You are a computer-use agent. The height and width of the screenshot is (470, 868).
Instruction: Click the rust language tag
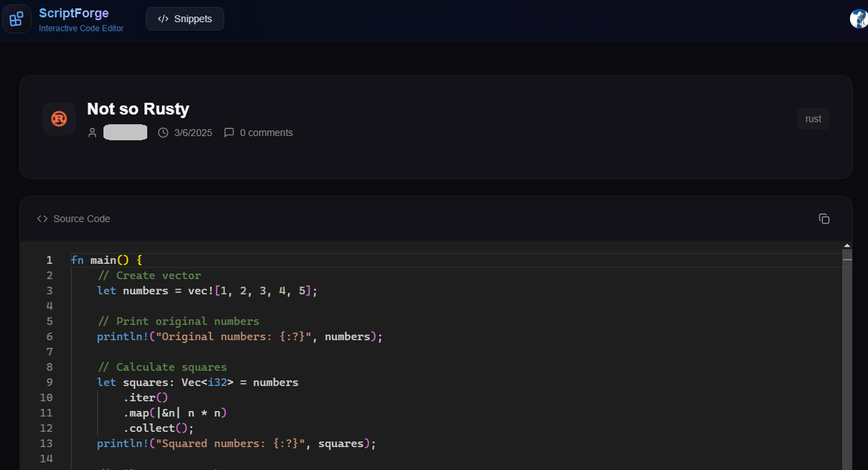813,119
